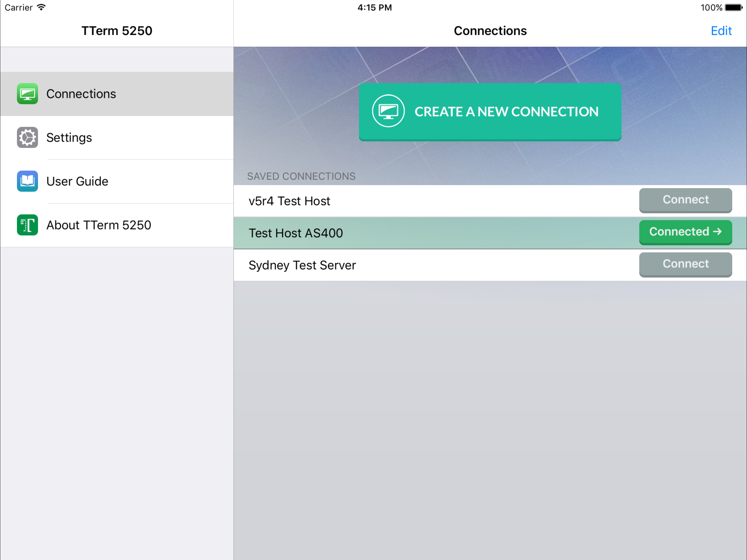Click the Connections page title
Viewport: 747px width, 560px height.
[490, 31]
